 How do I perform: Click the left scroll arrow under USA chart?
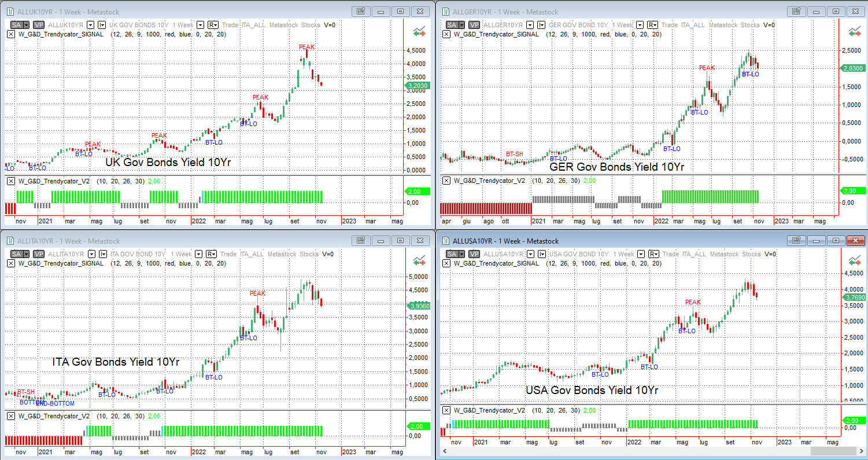coord(445,451)
